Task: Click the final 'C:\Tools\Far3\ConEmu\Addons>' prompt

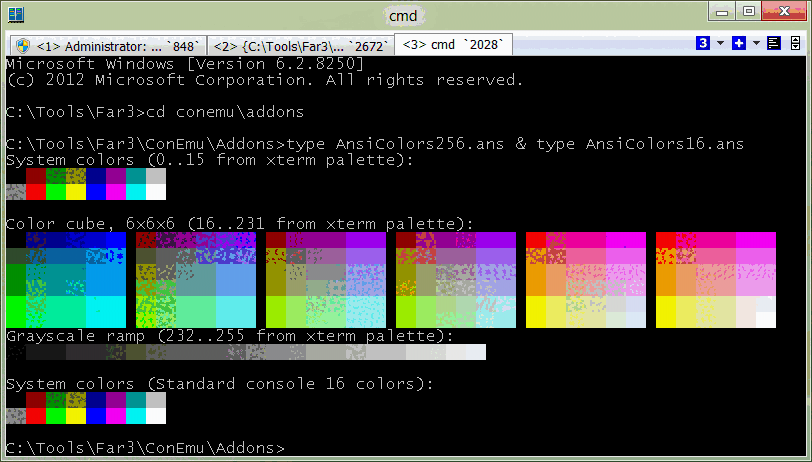Action: (x=146, y=448)
